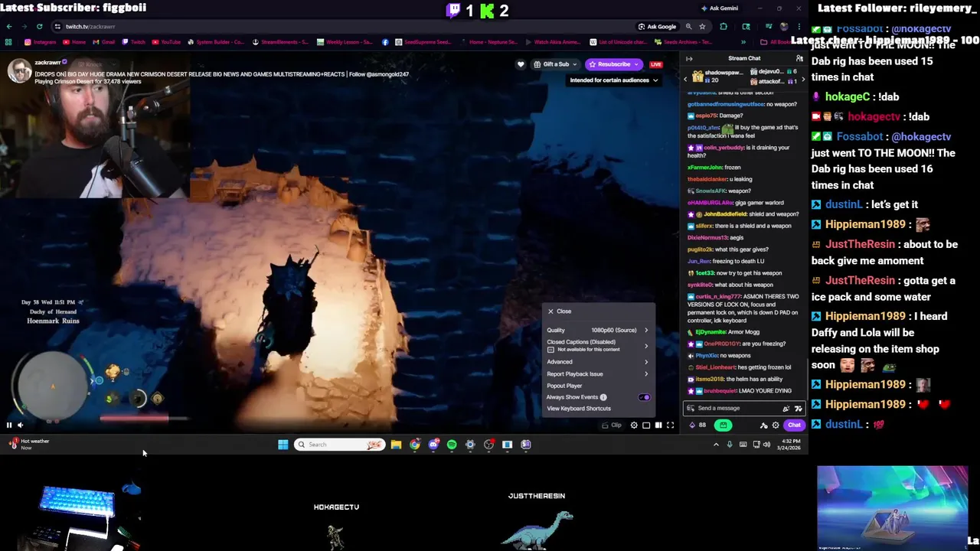Open Ask Gemini in the browser title bar

point(720,8)
